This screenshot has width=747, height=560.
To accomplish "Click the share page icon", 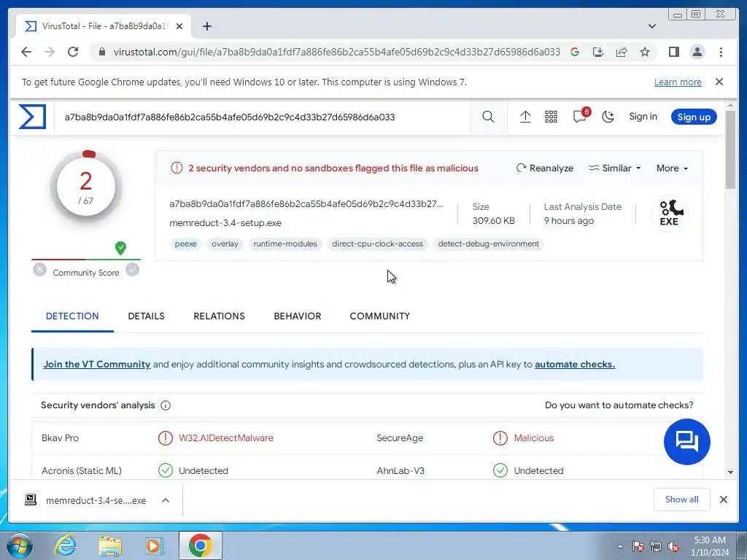I will [x=622, y=52].
